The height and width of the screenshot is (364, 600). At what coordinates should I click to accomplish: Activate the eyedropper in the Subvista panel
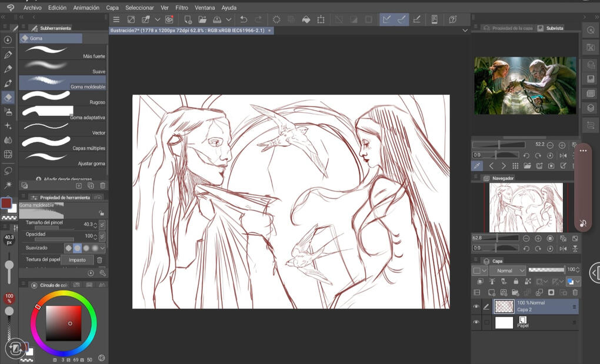click(477, 166)
